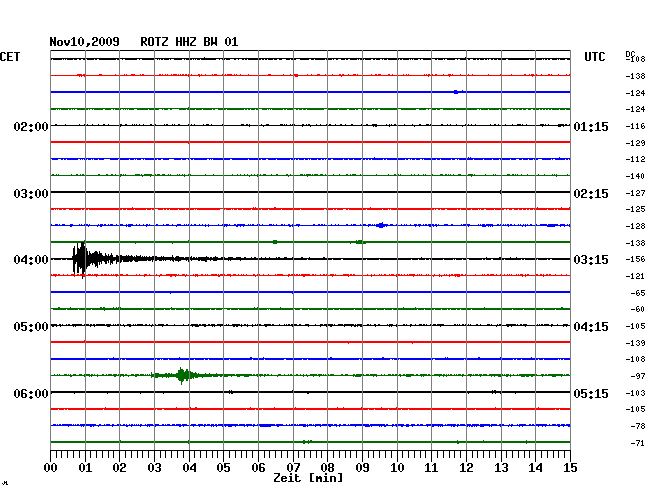
Task: Click the CET timezone label
Action: (x=10, y=57)
